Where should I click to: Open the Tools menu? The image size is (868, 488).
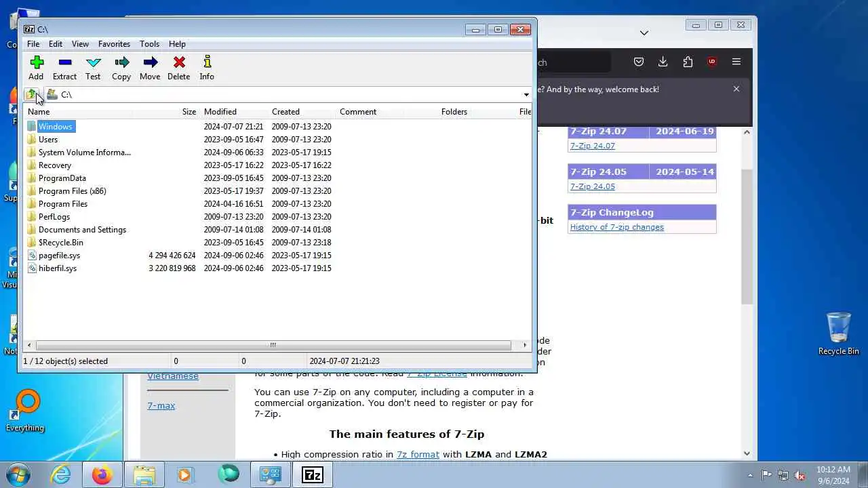click(x=149, y=44)
